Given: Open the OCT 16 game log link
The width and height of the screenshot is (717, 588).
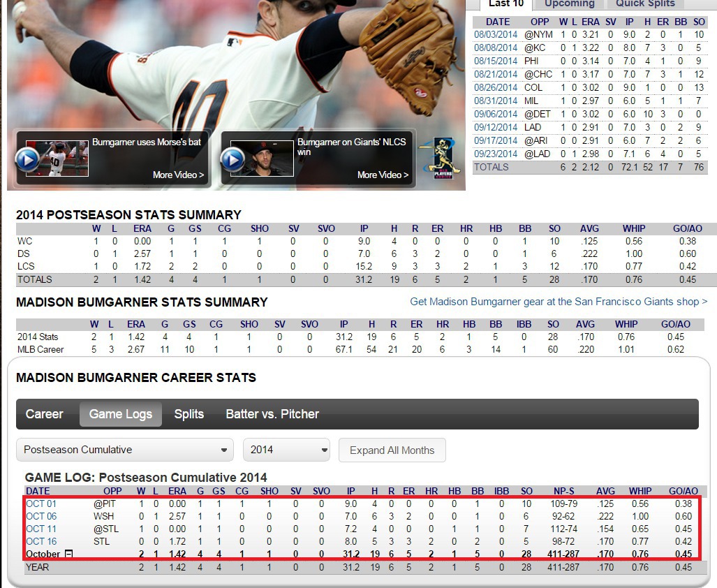Looking at the screenshot, I should pyautogui.click(x=41, y=542).
